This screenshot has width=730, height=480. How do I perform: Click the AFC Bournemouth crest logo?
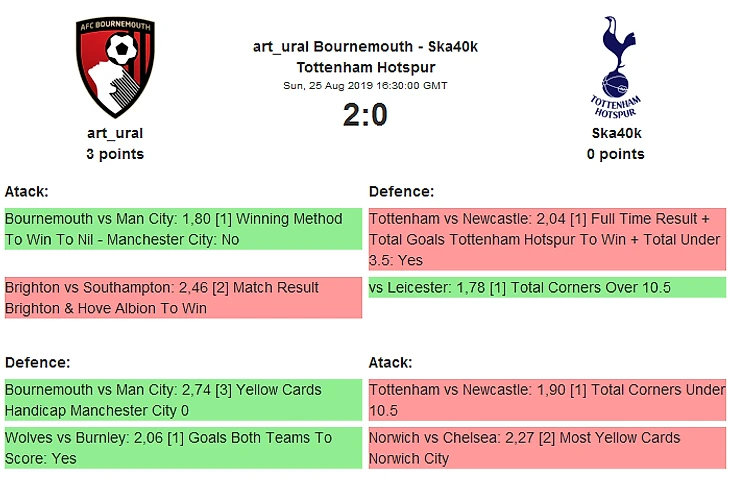(x=115, y=68)
